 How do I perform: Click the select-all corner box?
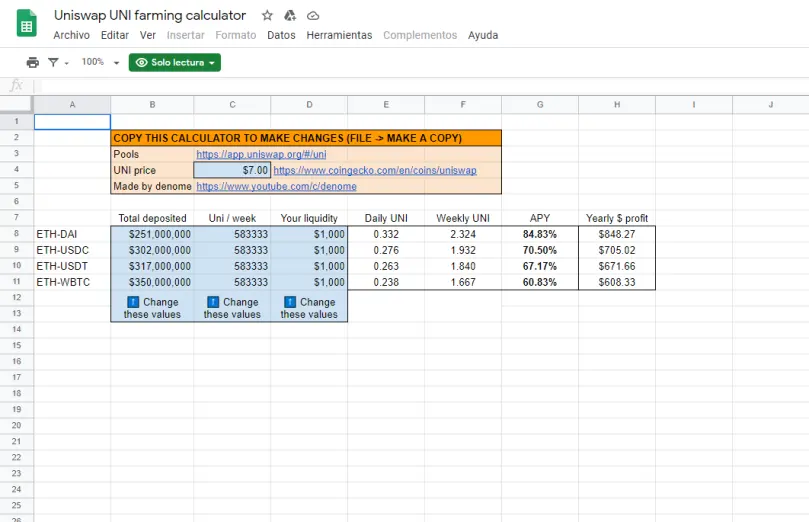tap(17, 104)
